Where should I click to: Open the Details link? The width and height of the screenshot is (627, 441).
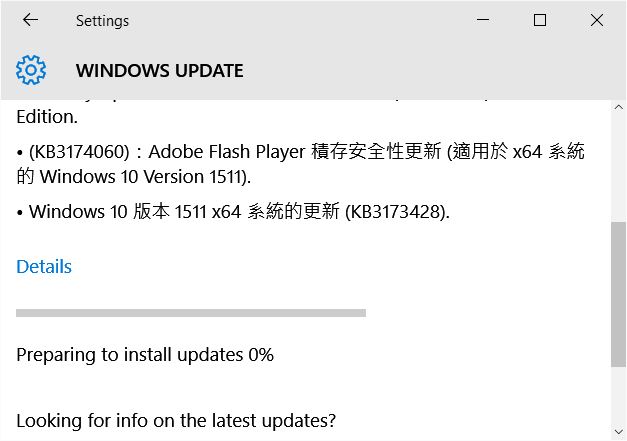click(44, 267)
